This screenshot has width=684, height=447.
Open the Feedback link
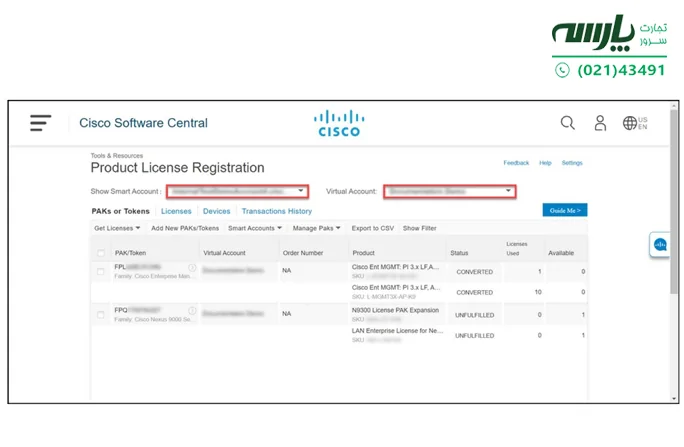[516, 163]
